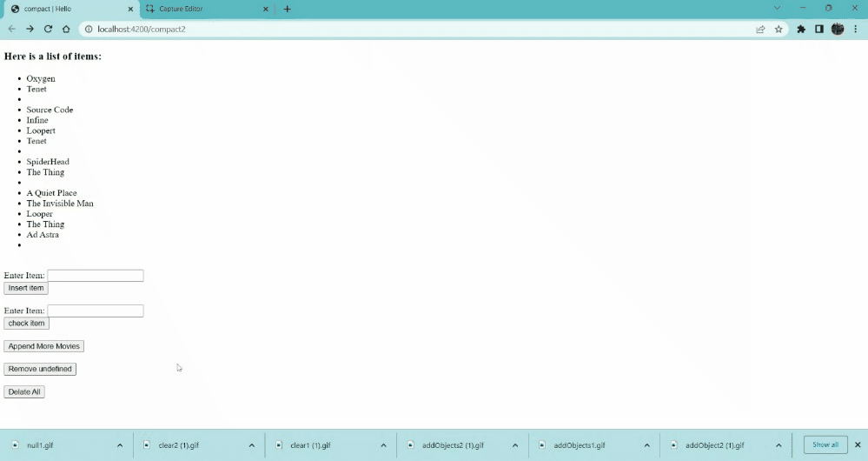The width and height of the screenshot is (868, 461).
Task: Expand options for null1.gif download
Action: click(120, 445)
